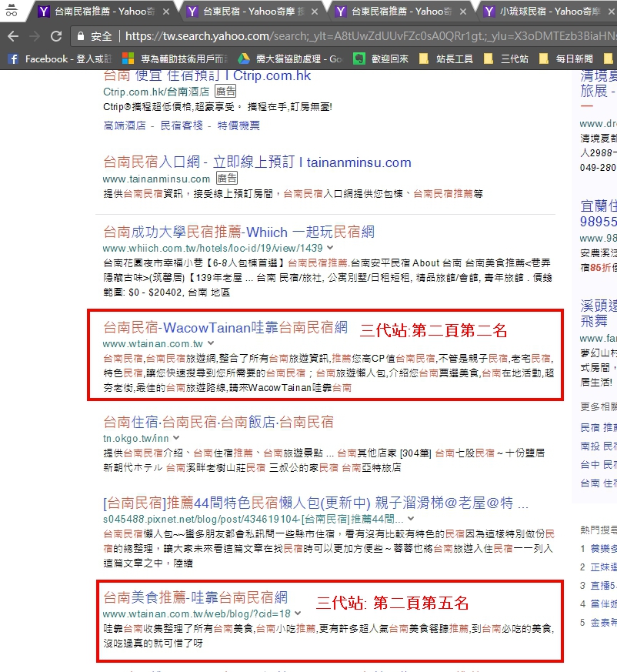Open 台南住宿·台南民宿·台南飯店 result title
Screen dimensions: 617x672
click(218, 423)
